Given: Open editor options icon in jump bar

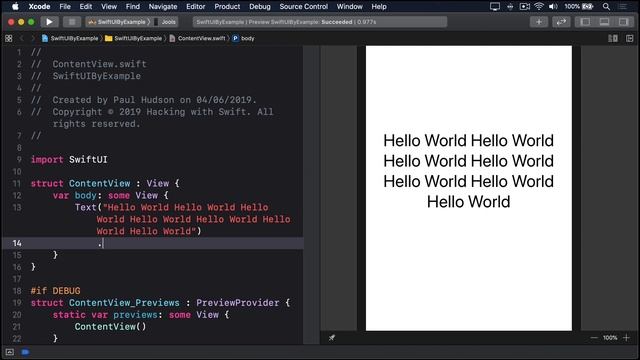Looking at the screenshot, I should (x=613, y=38).
